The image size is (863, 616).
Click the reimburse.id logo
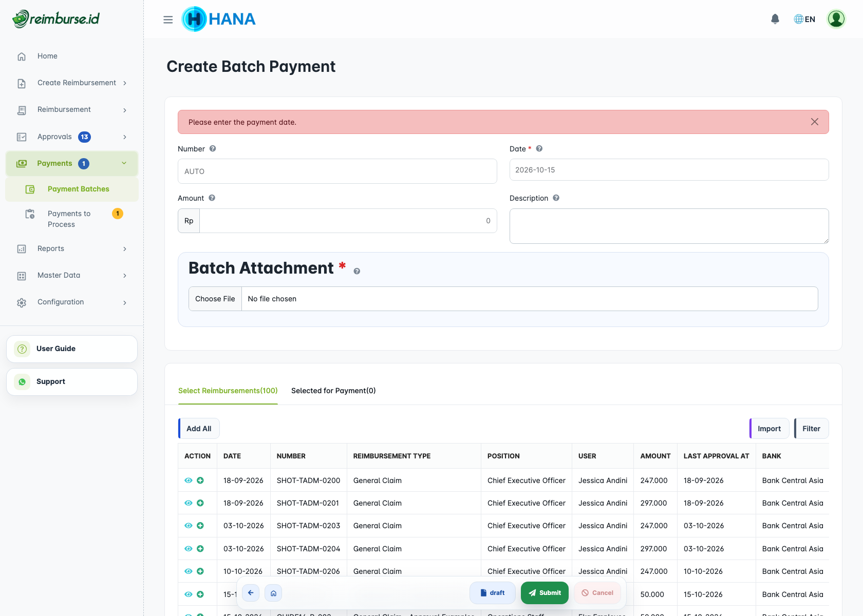[x=55, y=19]
